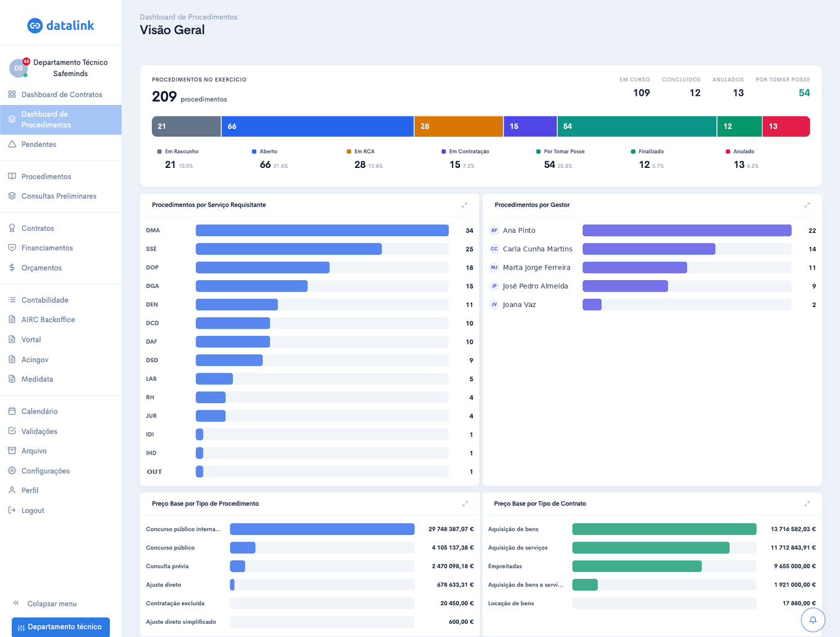Click the Joana Vaz gestor row
The image size is (840, 637).
pyautogui.click(x=652, y=305)
